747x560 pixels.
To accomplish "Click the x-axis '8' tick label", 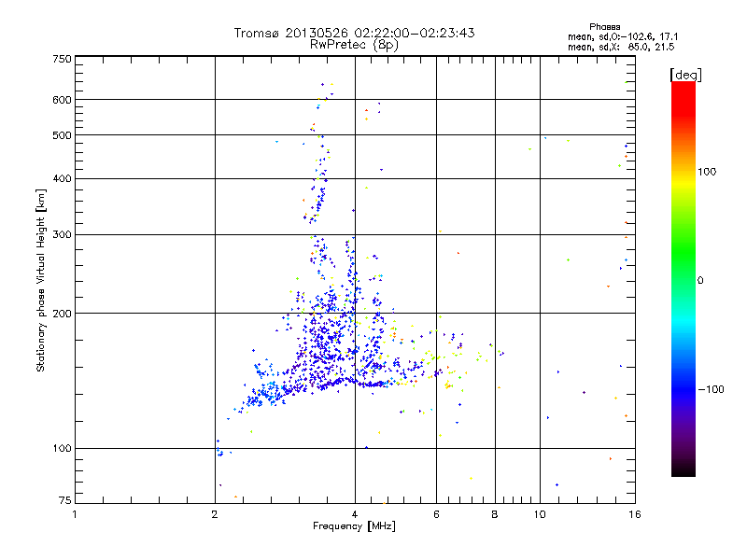I will tap(495, 514).
